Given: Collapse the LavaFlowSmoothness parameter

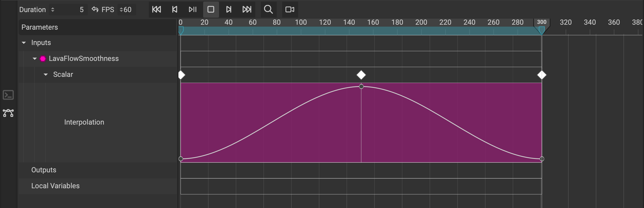Looking at the screenshot, I should [35, 59].
